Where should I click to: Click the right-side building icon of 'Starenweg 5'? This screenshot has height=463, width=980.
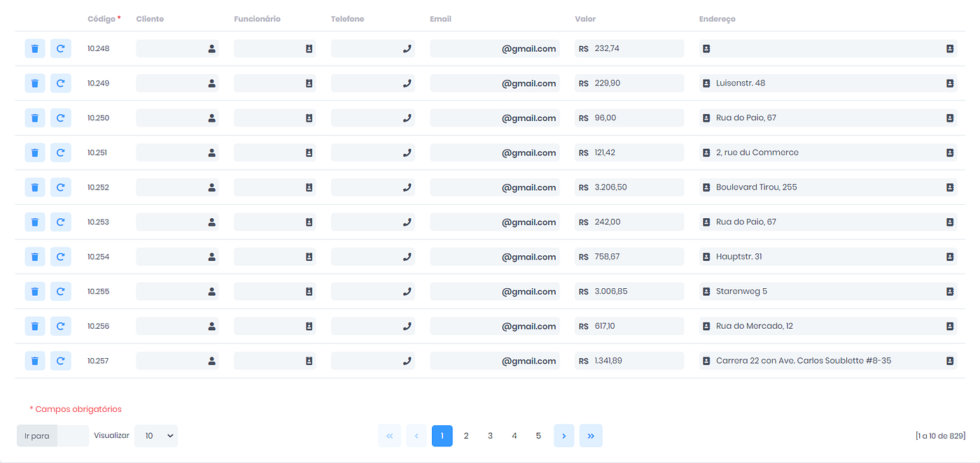[950, 291]
